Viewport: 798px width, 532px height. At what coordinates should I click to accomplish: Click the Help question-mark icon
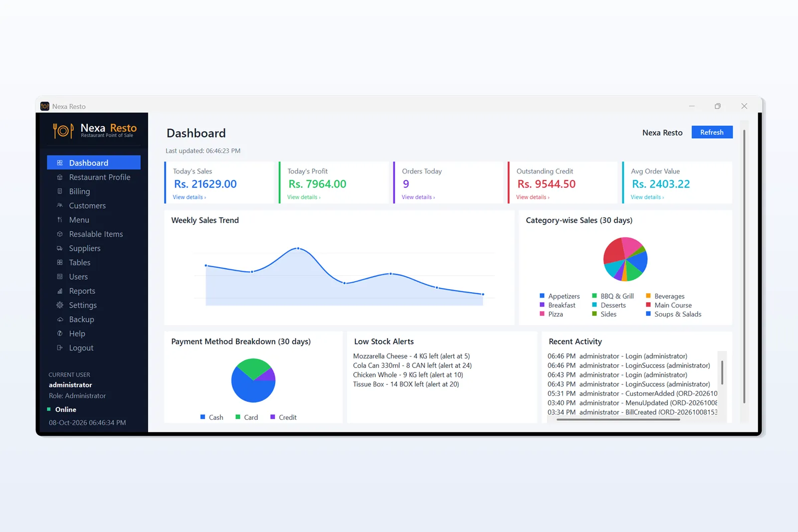coord(60,334)
